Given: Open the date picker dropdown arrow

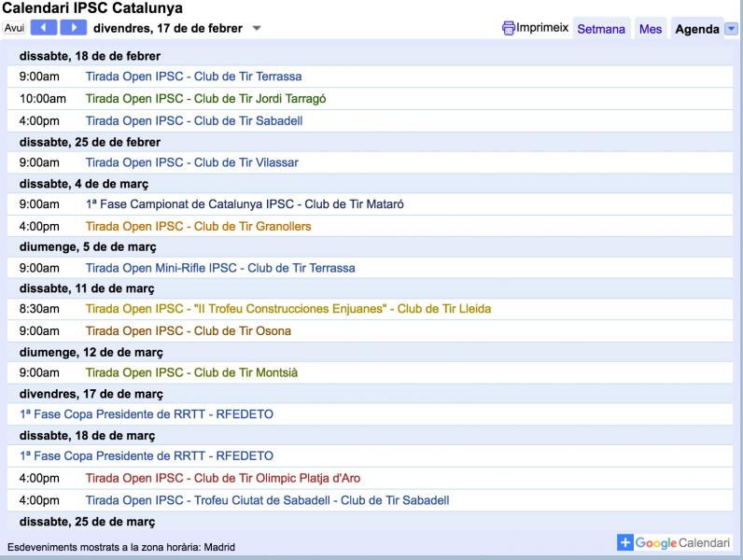Looking at the screenshot, I should pyautogui.click(x=257, y=28).
